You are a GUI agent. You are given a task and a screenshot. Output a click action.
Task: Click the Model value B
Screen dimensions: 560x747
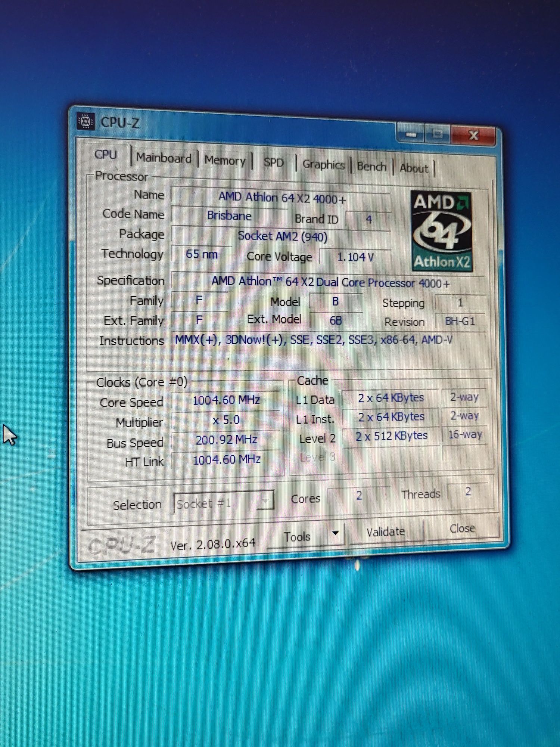(335, 302)
